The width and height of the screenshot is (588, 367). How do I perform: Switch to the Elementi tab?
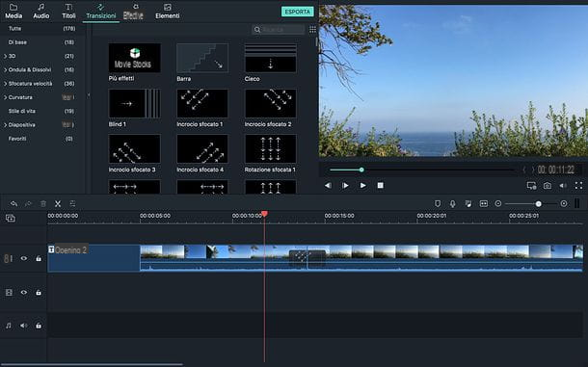168,12
